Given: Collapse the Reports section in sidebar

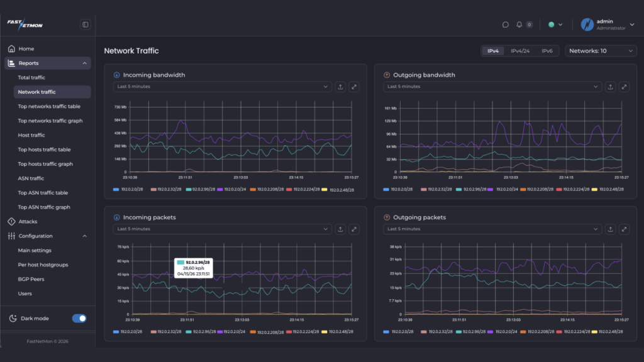Looking at the screenshot, I should (x=84, y=63).
